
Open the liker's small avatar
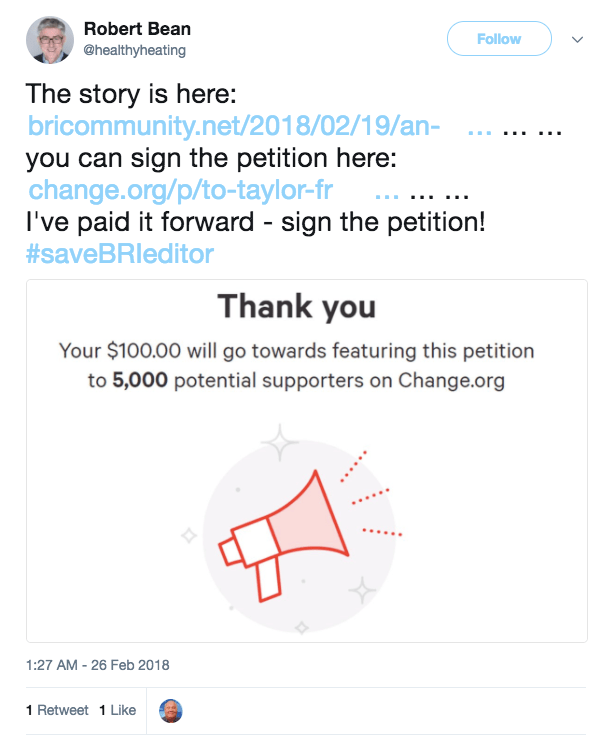coord(171,710)
